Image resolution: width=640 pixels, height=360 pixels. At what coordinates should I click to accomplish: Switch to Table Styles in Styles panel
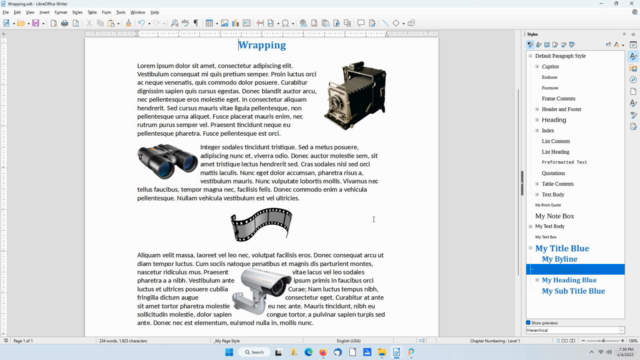coord(572,44)
